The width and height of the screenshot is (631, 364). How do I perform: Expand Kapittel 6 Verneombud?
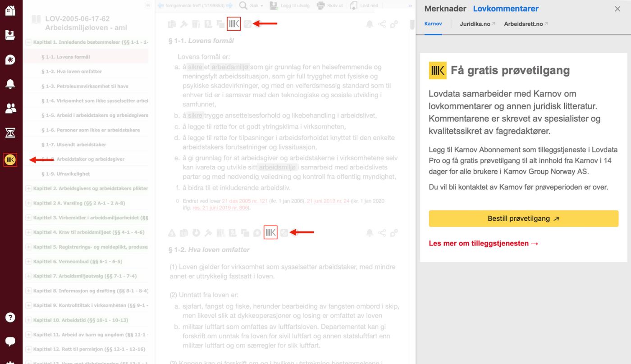pyautogui.click(x=29, y=261)
